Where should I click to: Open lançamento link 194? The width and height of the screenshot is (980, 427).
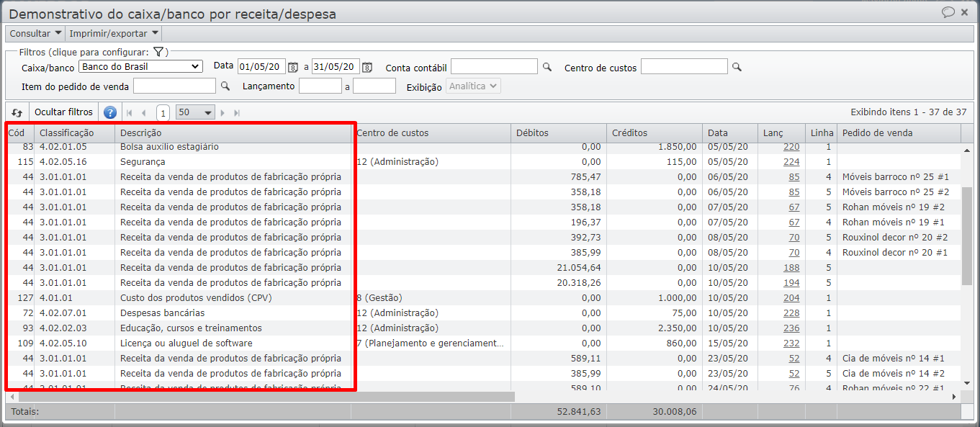click(x=791, y=283)
